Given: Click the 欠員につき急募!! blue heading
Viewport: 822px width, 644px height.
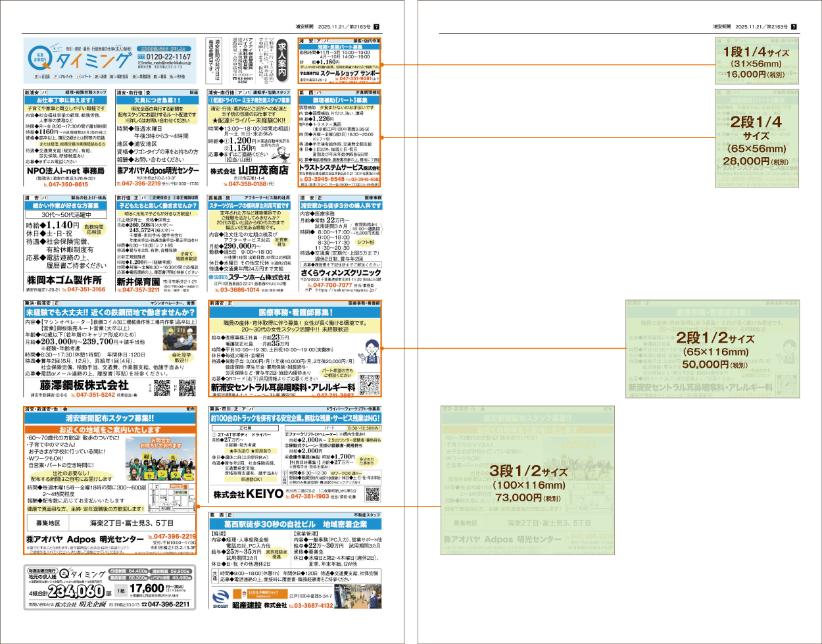Looking at the screenshot, I should [x=157, y=101].
